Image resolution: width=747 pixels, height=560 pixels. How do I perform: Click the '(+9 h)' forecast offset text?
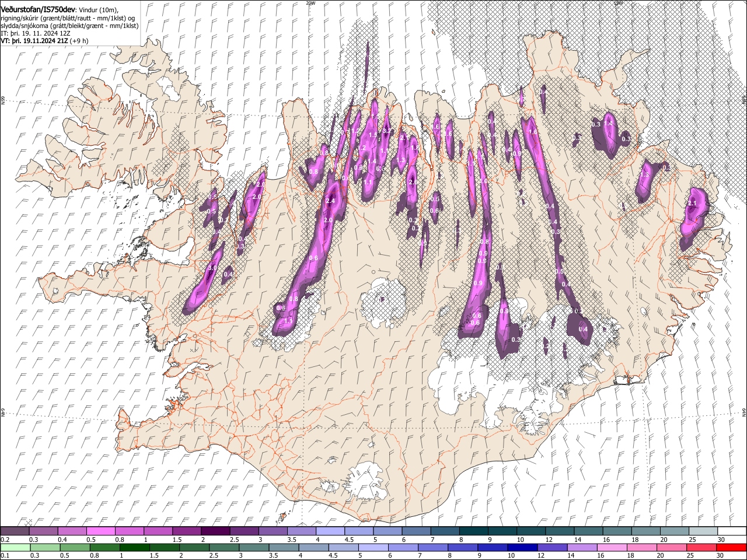tap(79, 41)
